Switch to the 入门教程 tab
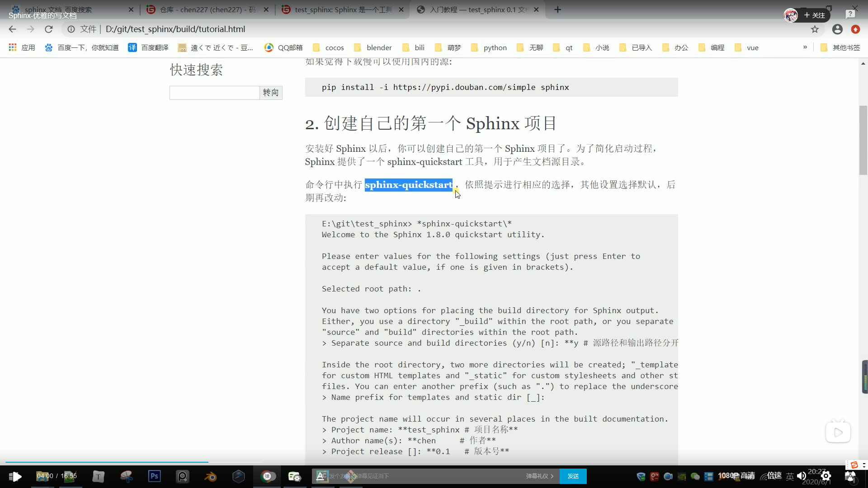The height and width of the screenshot is (488, 868). point(475,9)
